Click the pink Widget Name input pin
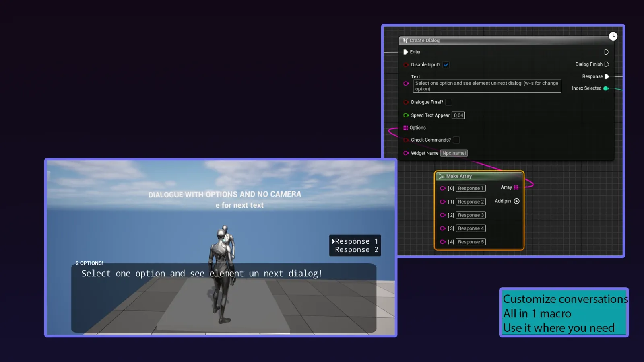 coord(406,153)
